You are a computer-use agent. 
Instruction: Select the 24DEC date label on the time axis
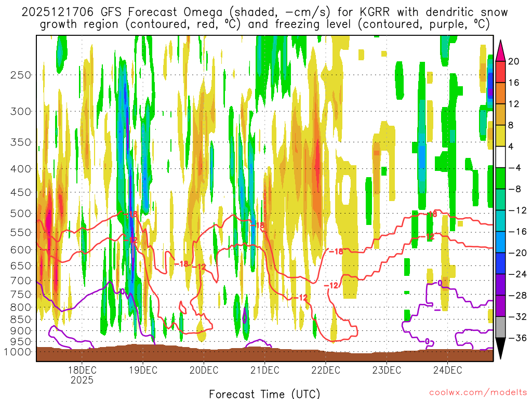(x=447, y=370)
